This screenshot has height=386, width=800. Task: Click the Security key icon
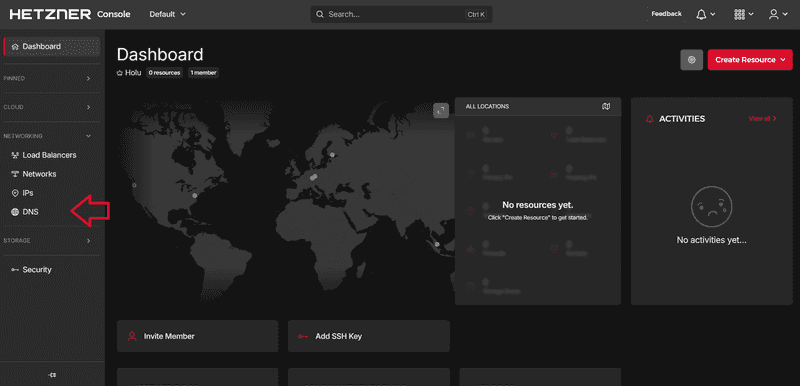(x=15, y=270)
